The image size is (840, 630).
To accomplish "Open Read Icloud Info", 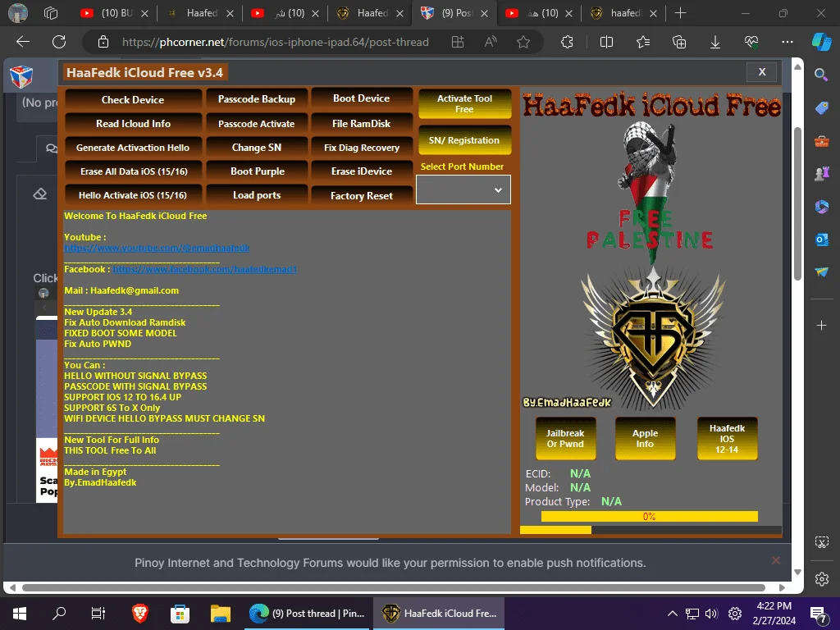I will point(133,124).
